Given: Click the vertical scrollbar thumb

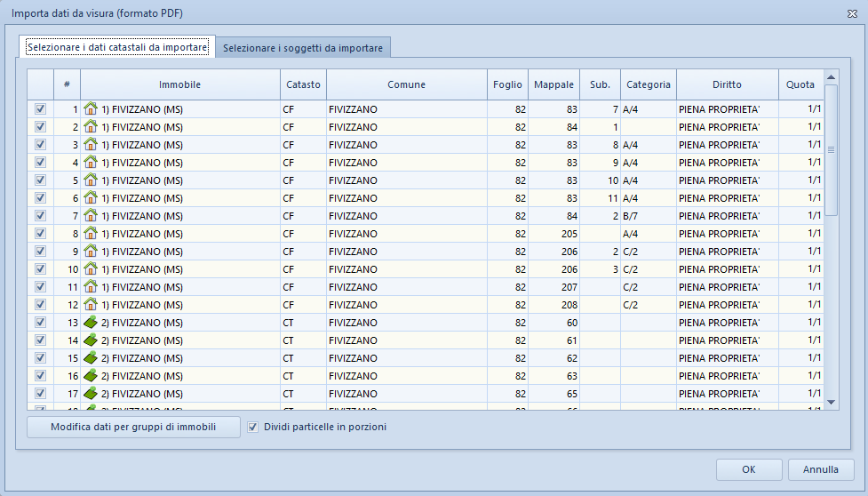Looking at the screenshot, I should (831, 149).
